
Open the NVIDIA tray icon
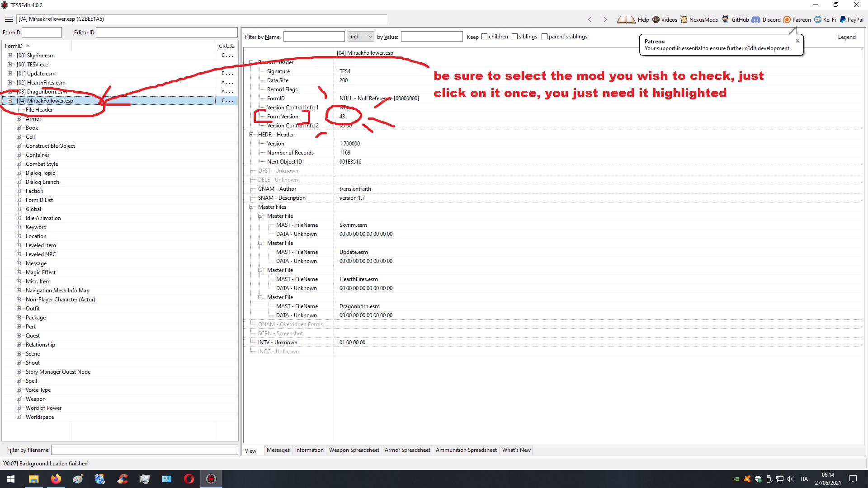(736, 479)
